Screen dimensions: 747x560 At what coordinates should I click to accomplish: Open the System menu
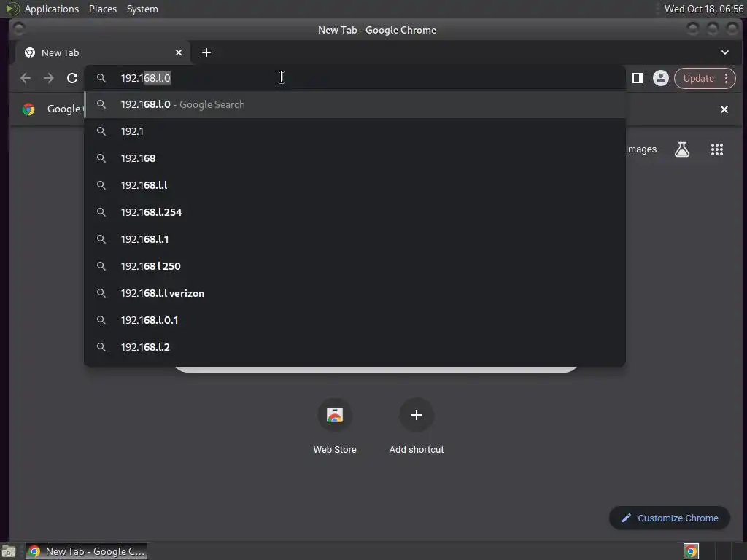142,9
